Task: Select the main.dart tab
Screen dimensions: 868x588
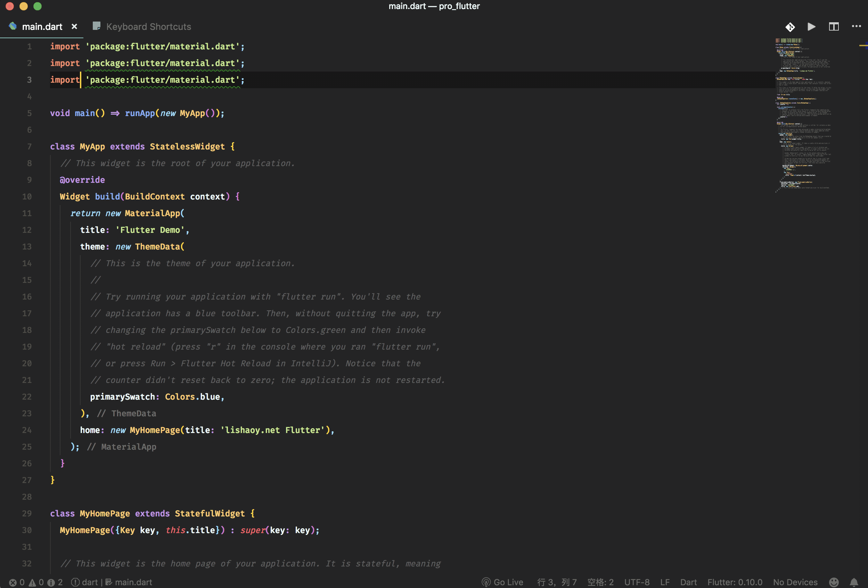Action: pos(41,27)
